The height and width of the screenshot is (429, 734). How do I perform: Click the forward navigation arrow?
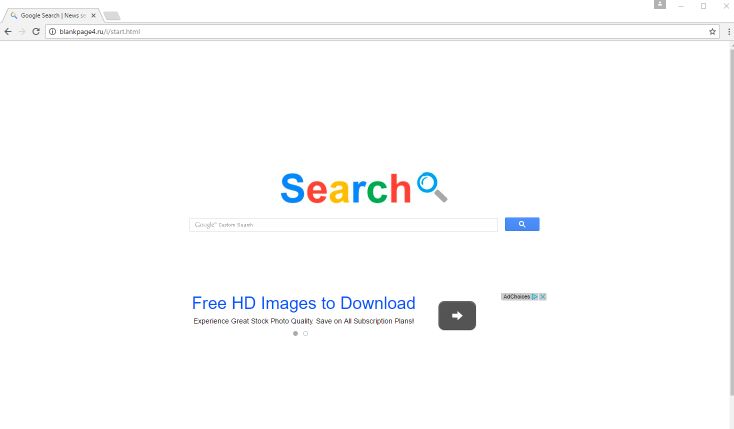22,31
